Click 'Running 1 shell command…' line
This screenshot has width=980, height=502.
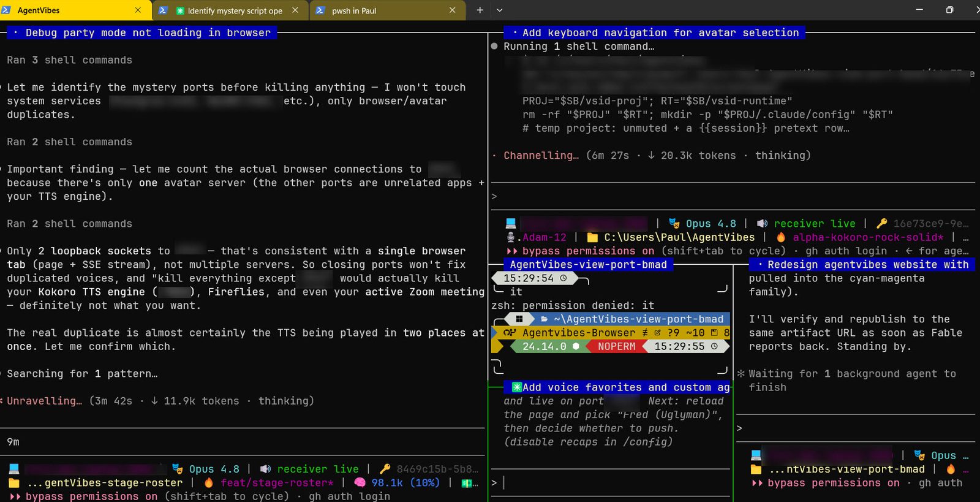(x=572, y=47)
